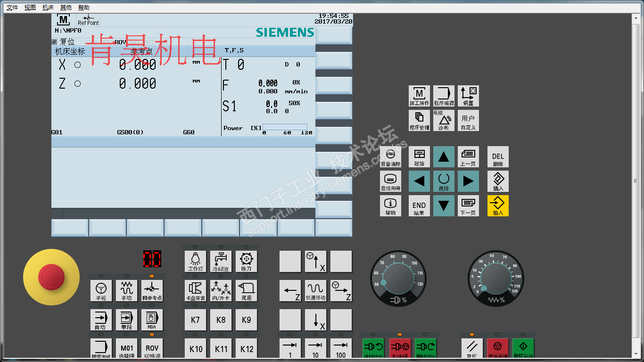Screen dimensions: 644x362
Task: Click the down arrow cursor key
Action: coord(444,206)
